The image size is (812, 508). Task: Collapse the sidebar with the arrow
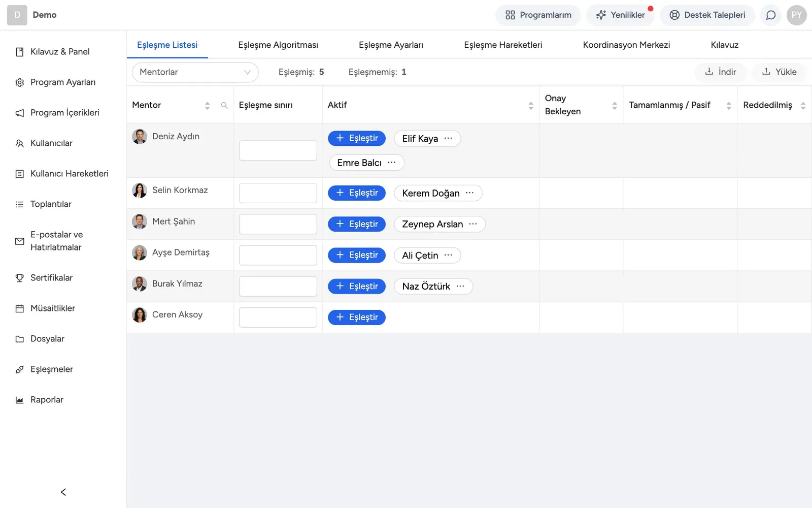click(x=63, y=492)
